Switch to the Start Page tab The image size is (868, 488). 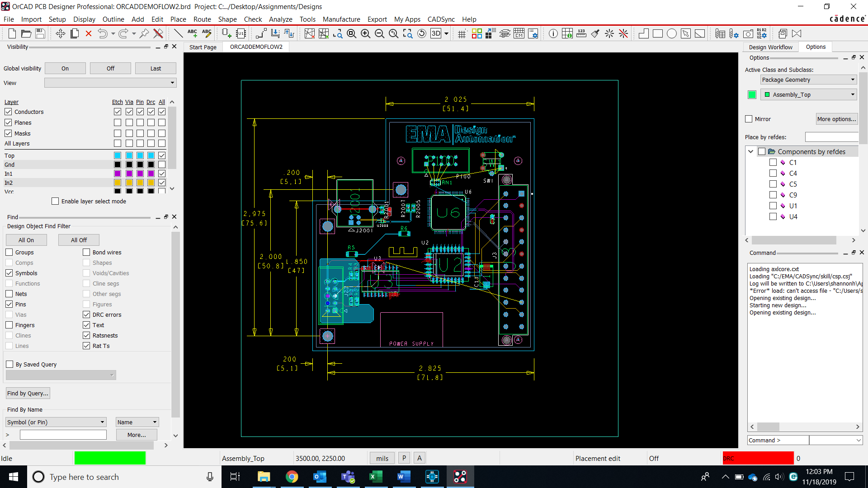tap(203, 47)
